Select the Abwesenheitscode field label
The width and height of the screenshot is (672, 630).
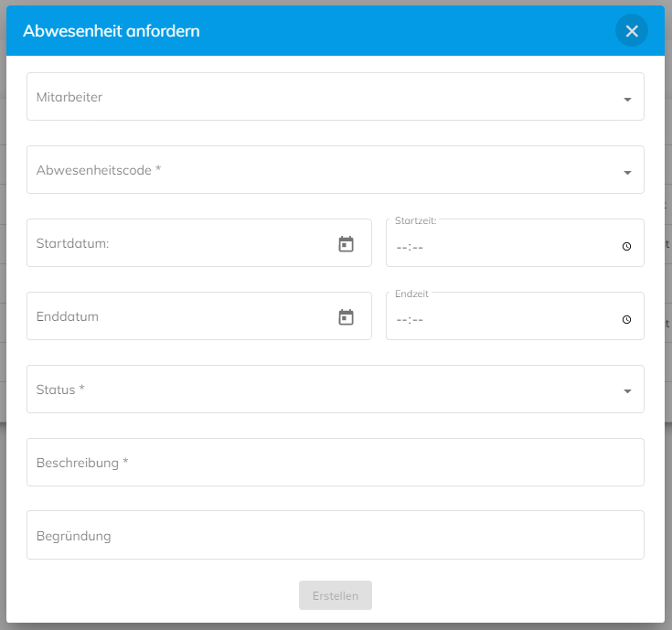99,170
